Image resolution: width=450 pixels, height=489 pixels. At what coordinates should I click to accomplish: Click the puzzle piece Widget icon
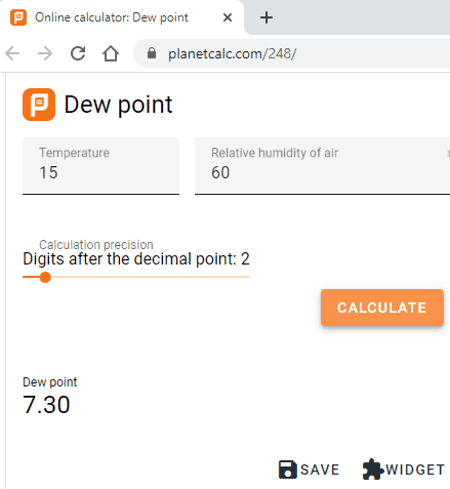(373, 469)
